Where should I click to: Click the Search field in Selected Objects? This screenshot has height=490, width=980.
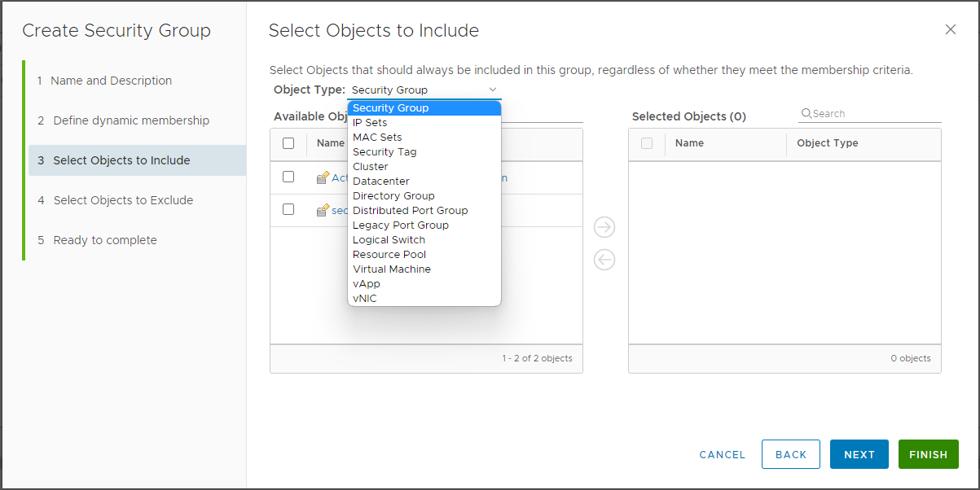click(x=875, y=114)
